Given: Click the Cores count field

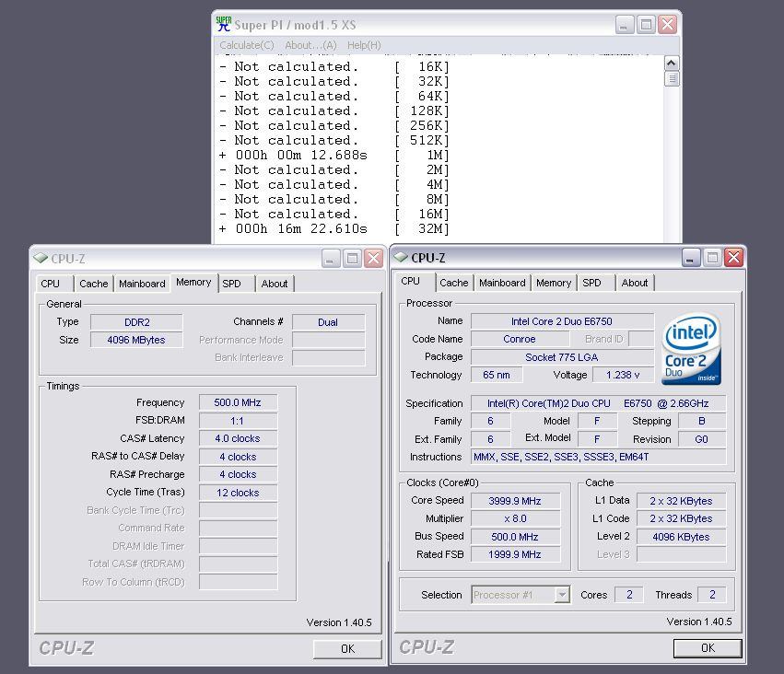Looking at the screenshot, I should pyautogui.click(x=629, y=595).
